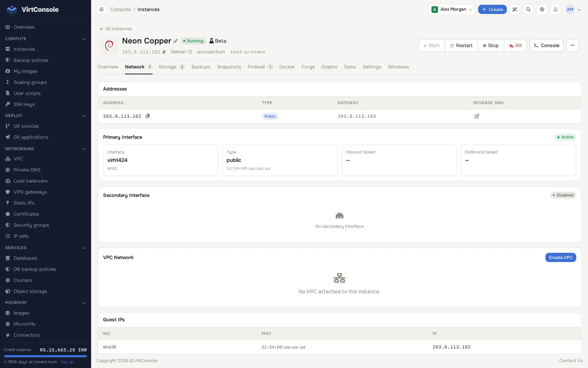Open Certificates in the sidebar
Screen dimensions: 588x368
[x=26, y=214]
